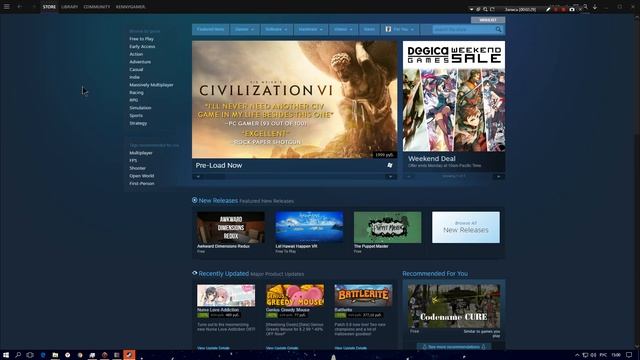640x360 pixels.
Task: Open the KENNYGAMER profile tab
Action: pos(130,7)
